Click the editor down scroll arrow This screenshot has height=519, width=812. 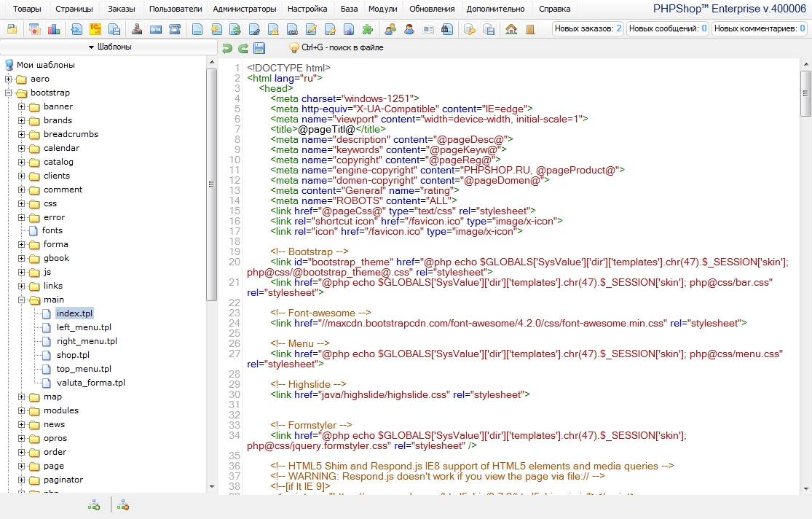(805, 488)
